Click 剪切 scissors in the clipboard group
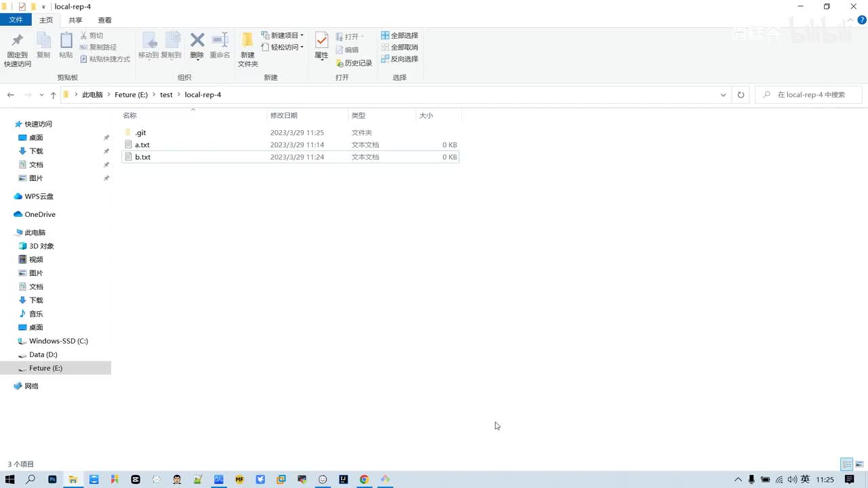This screenshot has height=488, width=868. 92,35
